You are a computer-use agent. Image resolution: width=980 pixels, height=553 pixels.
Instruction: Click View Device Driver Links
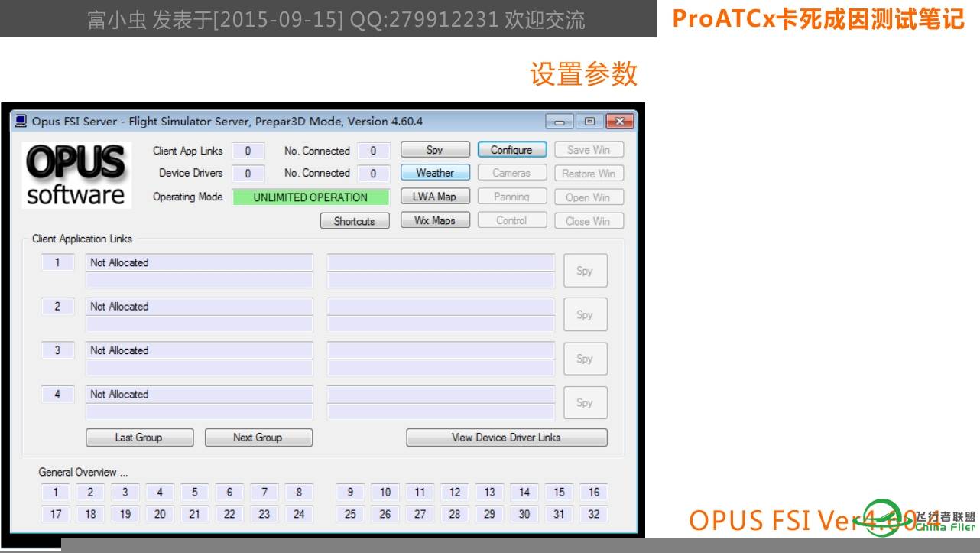(x=507, y=438)
